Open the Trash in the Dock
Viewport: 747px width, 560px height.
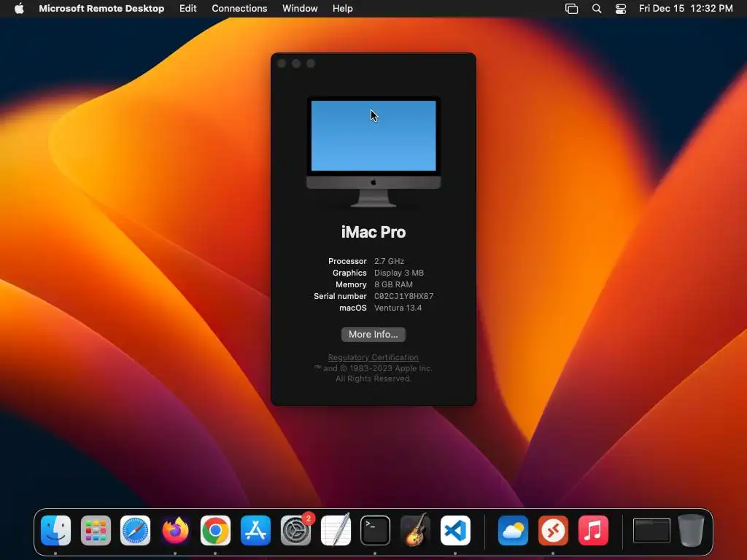tap(691, 530)
